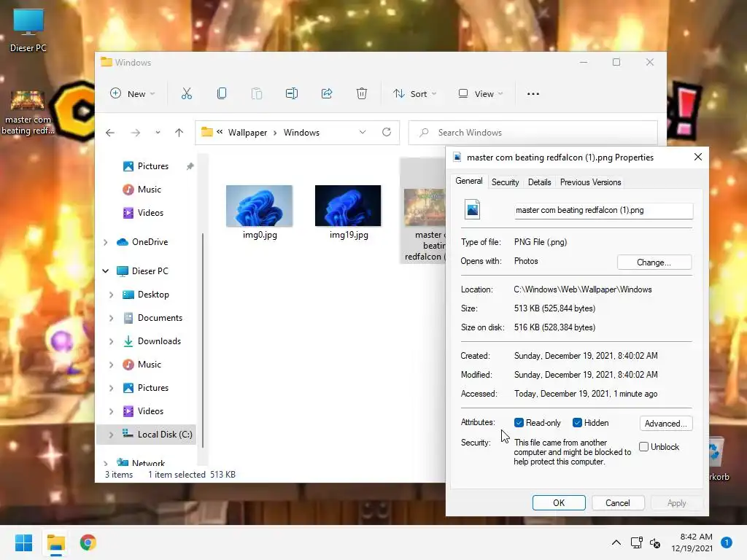Click Wallpaper in the address breadcrumb
Image resolution: width=747 pixels, height=560 pixels.
[247, 133]
